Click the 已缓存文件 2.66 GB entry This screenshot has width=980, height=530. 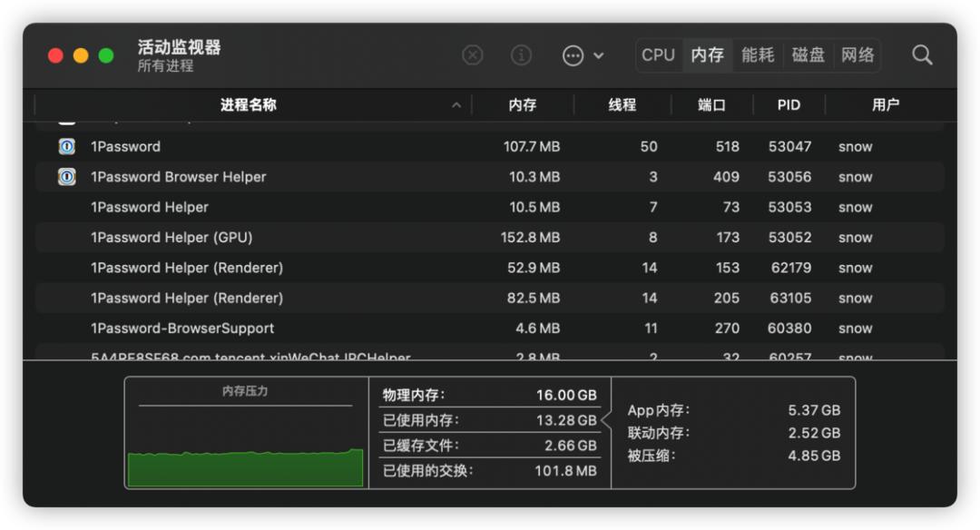[x=489, y=446]
